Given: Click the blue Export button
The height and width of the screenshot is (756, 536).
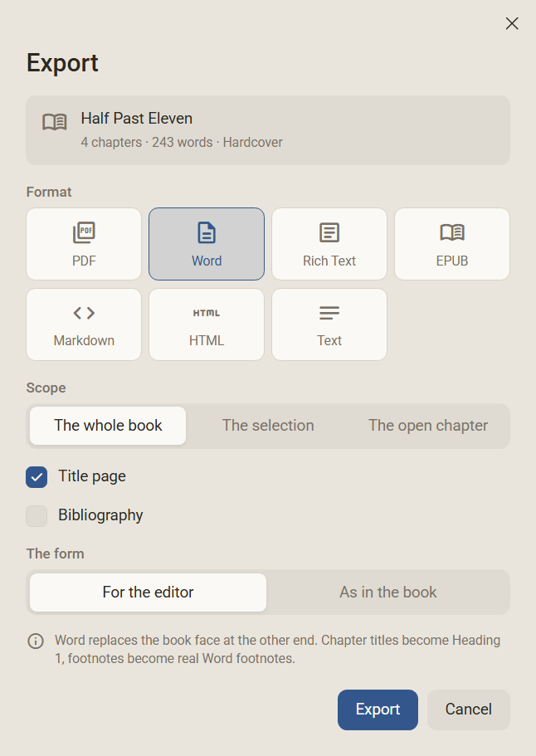Looking at the screenshot, I should [378, 710].
